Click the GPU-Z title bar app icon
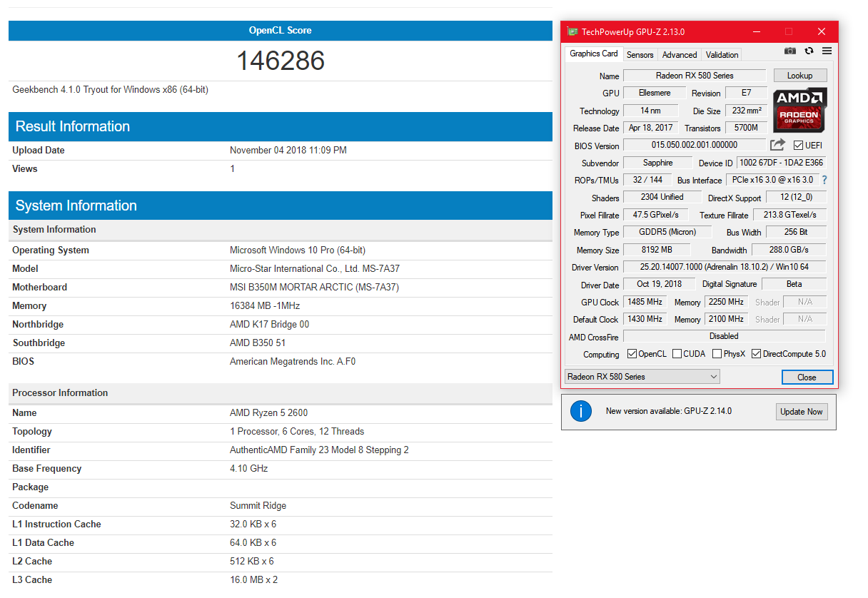The height and width of the screenshot is (598, 868). coord(572,31)
